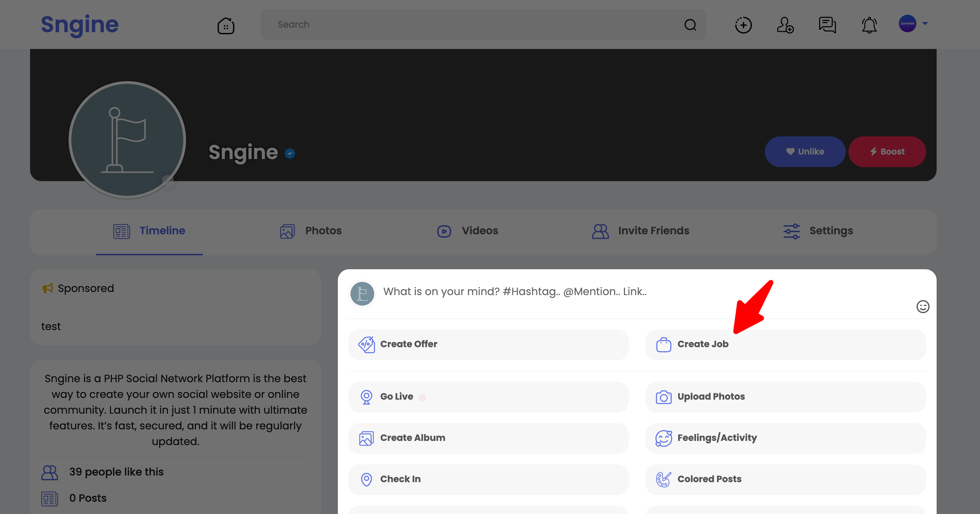
Task: Expand the user account dropdown arrow
Action: (925, 23)
